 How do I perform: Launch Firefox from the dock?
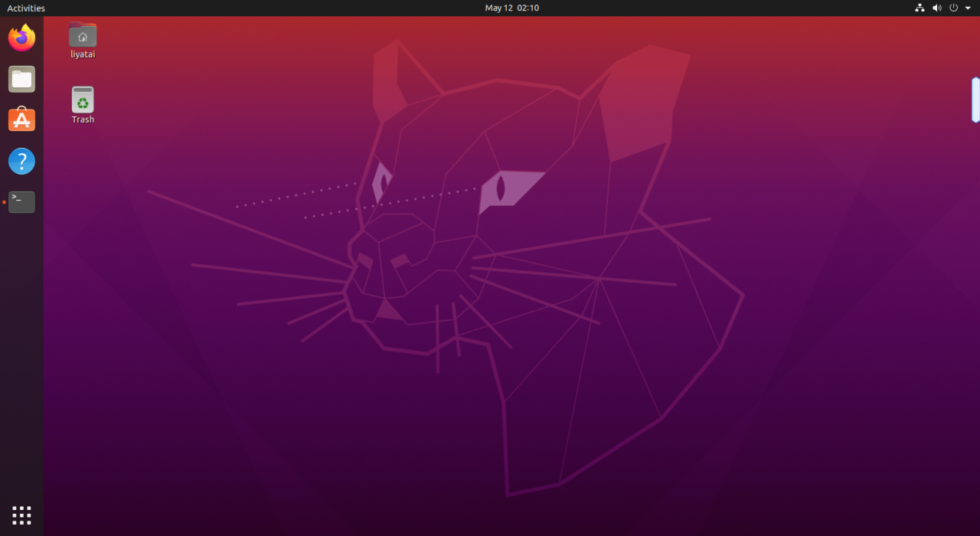[21, 38]
